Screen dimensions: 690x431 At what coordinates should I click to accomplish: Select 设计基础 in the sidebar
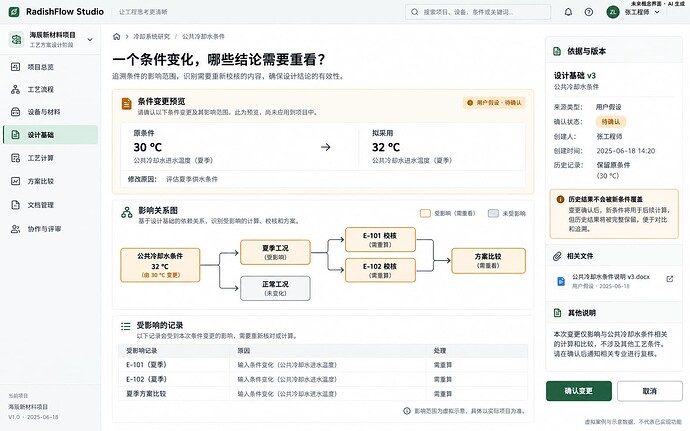point(50,135)
